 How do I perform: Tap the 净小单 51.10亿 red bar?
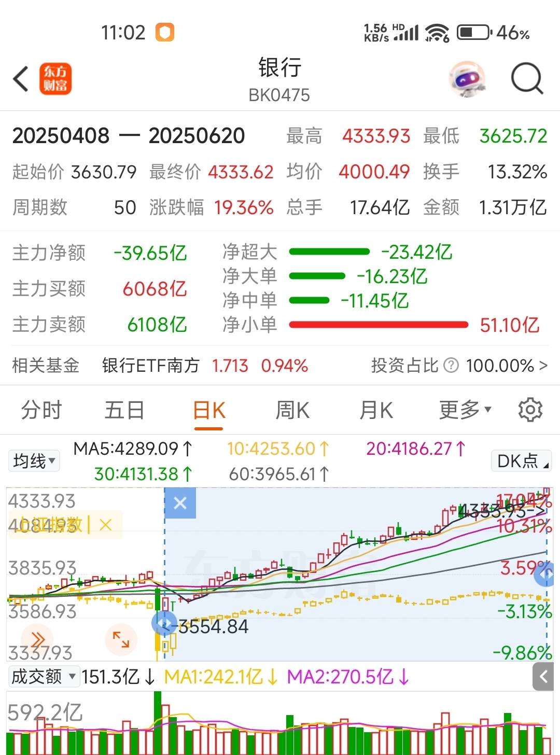click(379, 325)
